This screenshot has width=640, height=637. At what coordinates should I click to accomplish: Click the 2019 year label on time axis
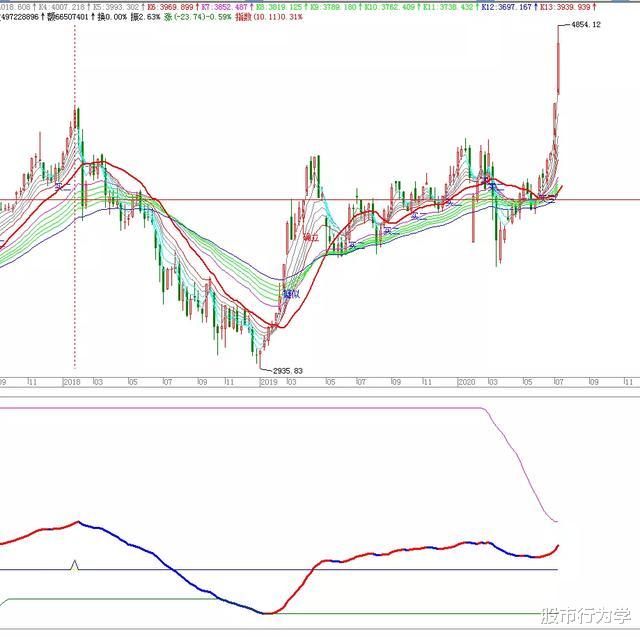click(269, 382)
